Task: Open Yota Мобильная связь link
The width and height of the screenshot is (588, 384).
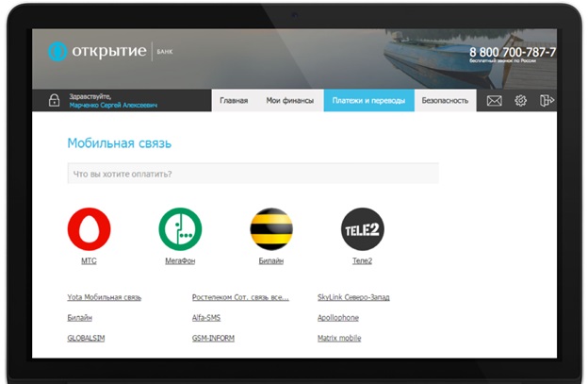Action: tap(105, 297)
